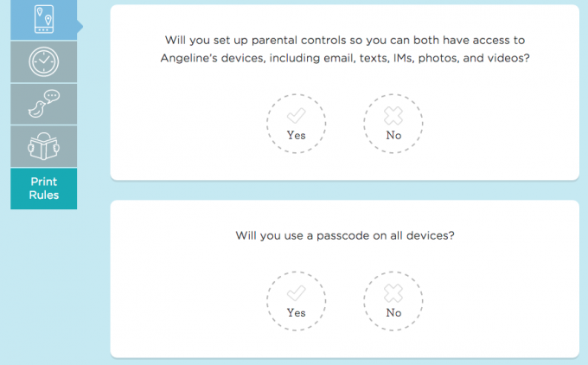Open the clock screen-time section
Image resolution: width=588 pixels, height=365 pixels.
point(44,62)
